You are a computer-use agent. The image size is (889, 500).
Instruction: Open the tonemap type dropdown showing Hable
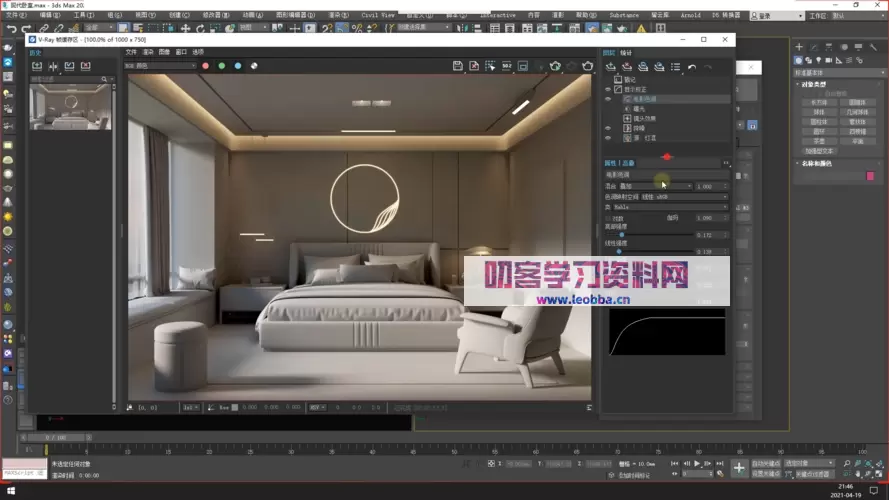tap(670, 207)
